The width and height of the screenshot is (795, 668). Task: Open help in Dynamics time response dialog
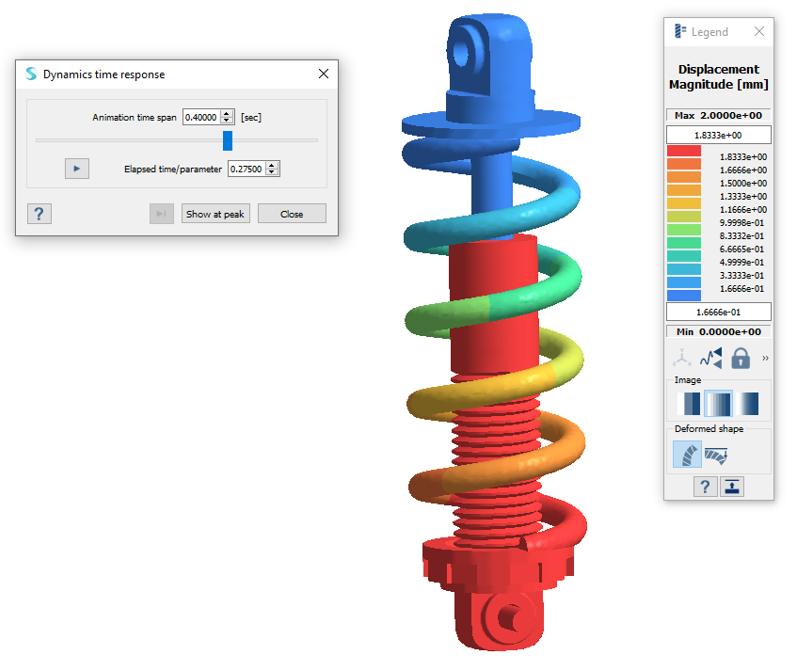pyautogui.click(x=39, y=214)
